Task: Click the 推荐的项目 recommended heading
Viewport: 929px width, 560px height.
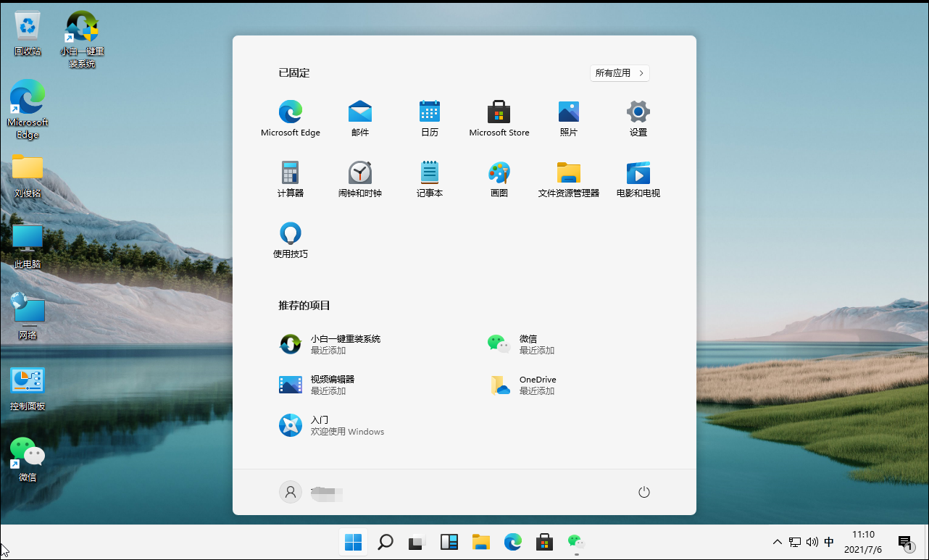Action: click(304, 306)
